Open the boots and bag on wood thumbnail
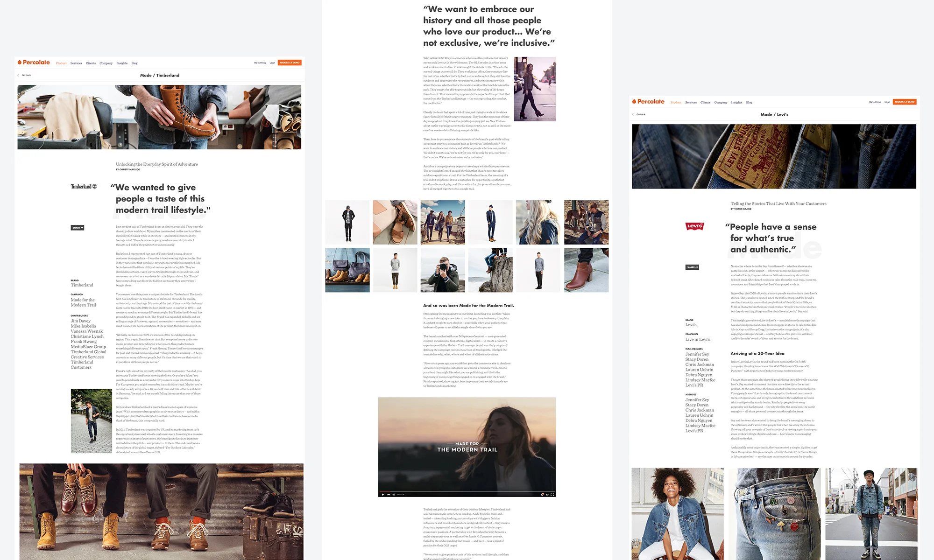The image size is (934, 560). coord(347,270)
